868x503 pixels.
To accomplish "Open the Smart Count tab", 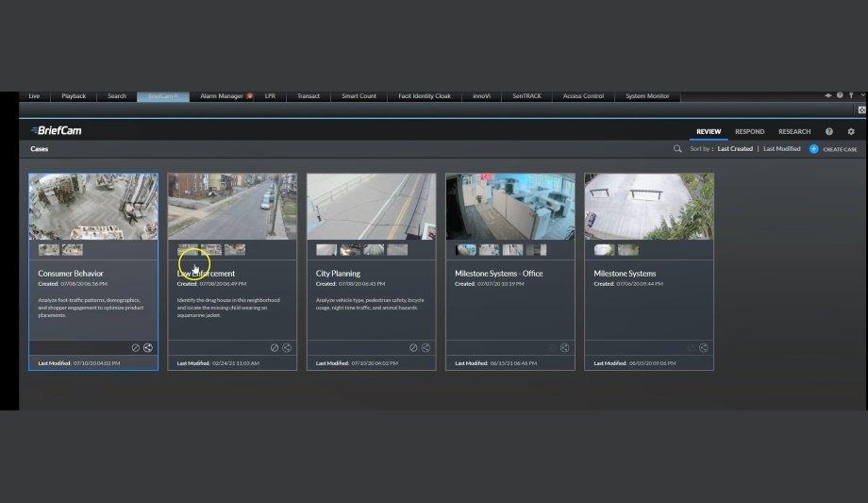I will [x=359, y=96].
